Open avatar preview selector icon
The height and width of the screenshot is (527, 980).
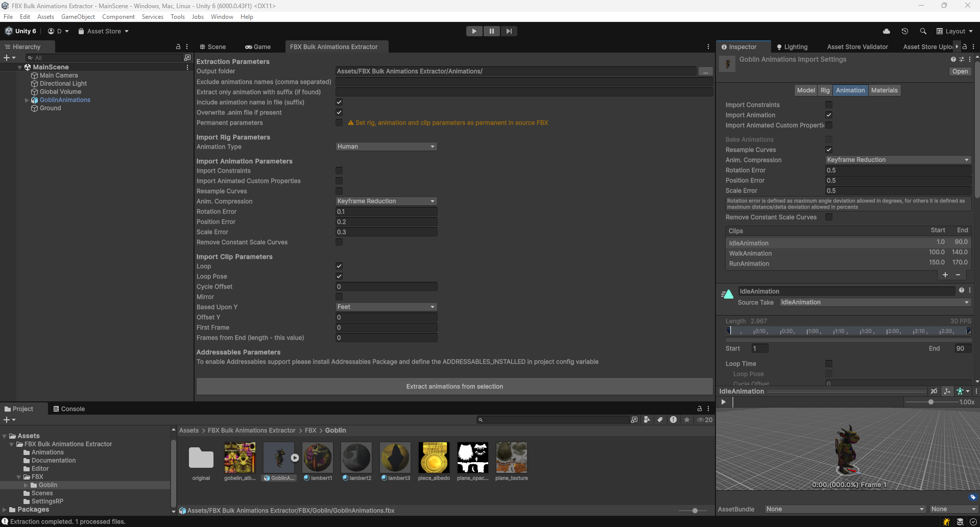point(963,391)
